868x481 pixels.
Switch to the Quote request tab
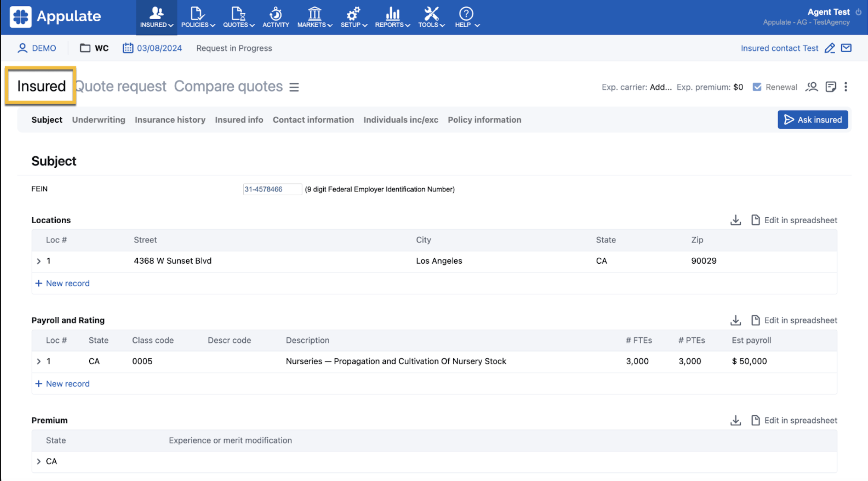(121, 86)
